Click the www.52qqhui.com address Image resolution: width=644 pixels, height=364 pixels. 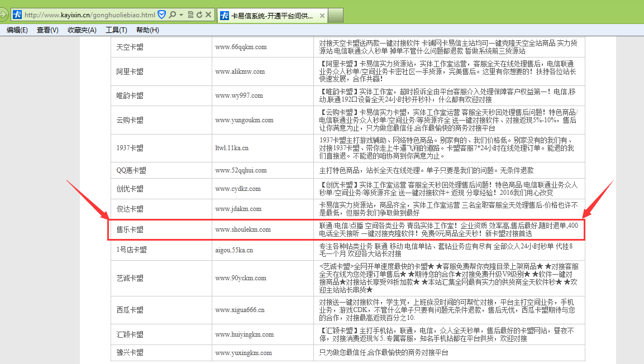241,170
